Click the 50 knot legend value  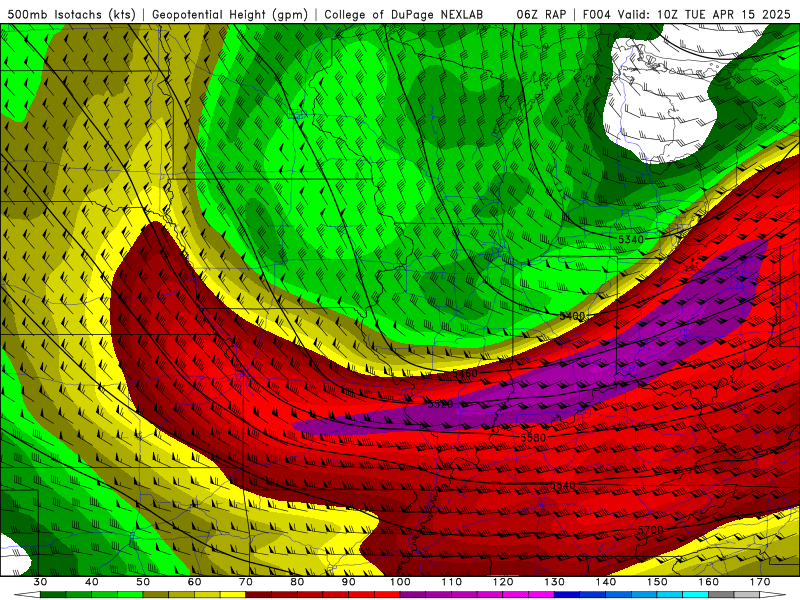143,582
